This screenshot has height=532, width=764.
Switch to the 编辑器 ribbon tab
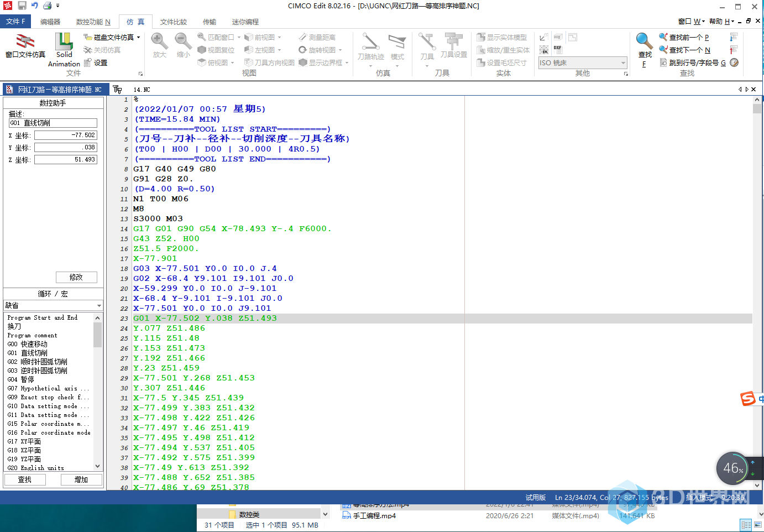[50, 22]
